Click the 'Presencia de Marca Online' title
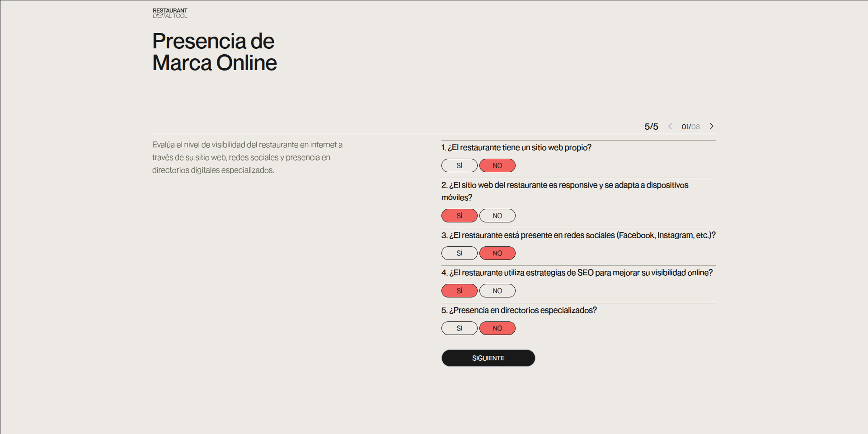868x434 pixels. (214, 51)
